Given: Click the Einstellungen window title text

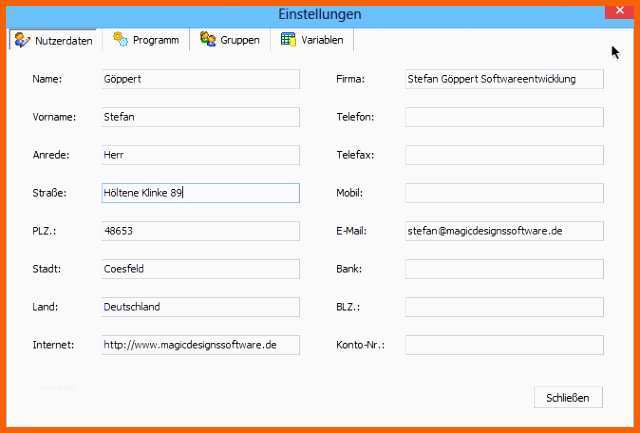Looking at the screenshot, I should pos(320,14).
